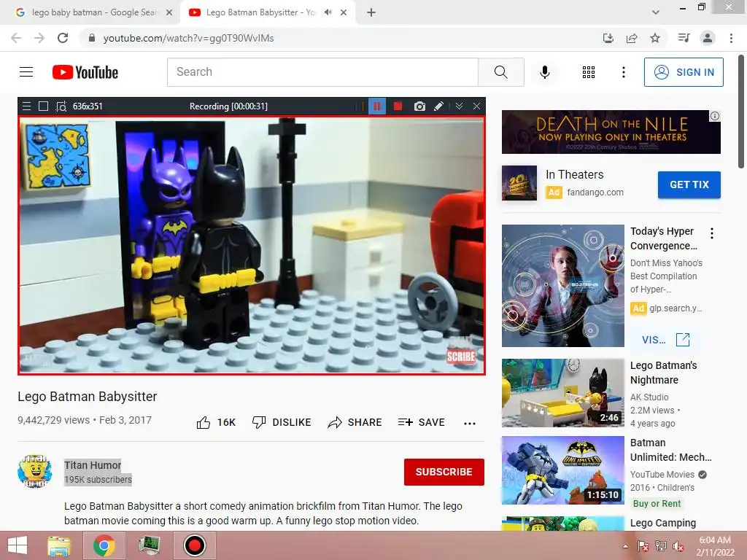Open the ad info icon on banner
This screenshot has width=747, height=560.
(x=715, y=116)
